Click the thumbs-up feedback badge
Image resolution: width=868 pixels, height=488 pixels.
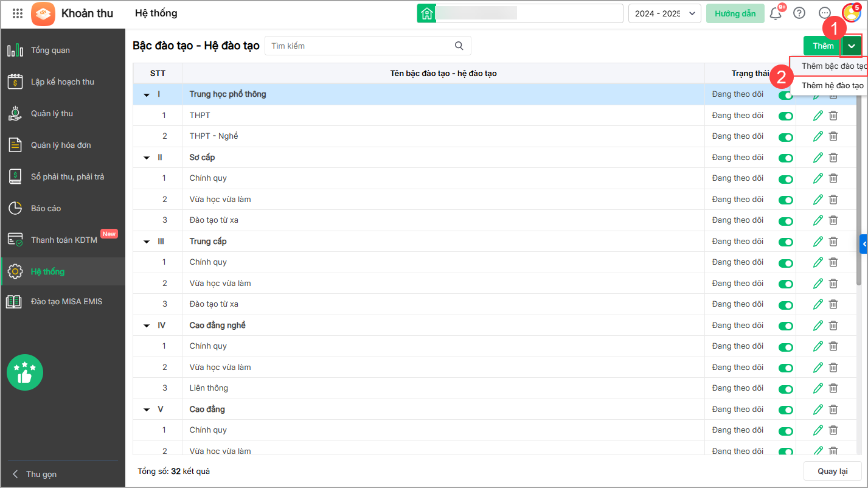point(25,372)
